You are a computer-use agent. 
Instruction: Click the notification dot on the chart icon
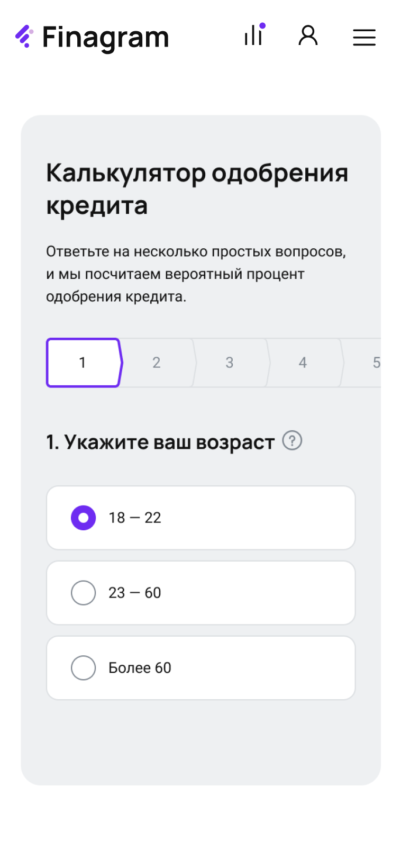[x=263, y=24]
